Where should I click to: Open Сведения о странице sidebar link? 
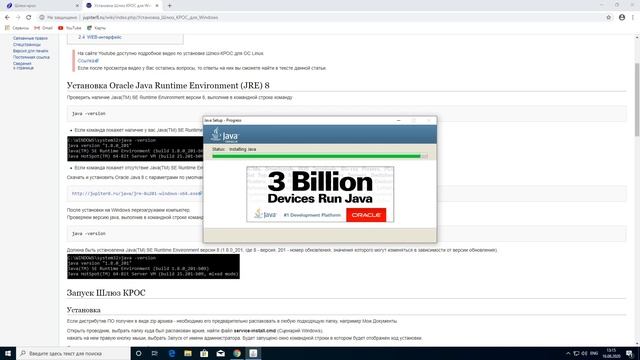tap(23, 66)
